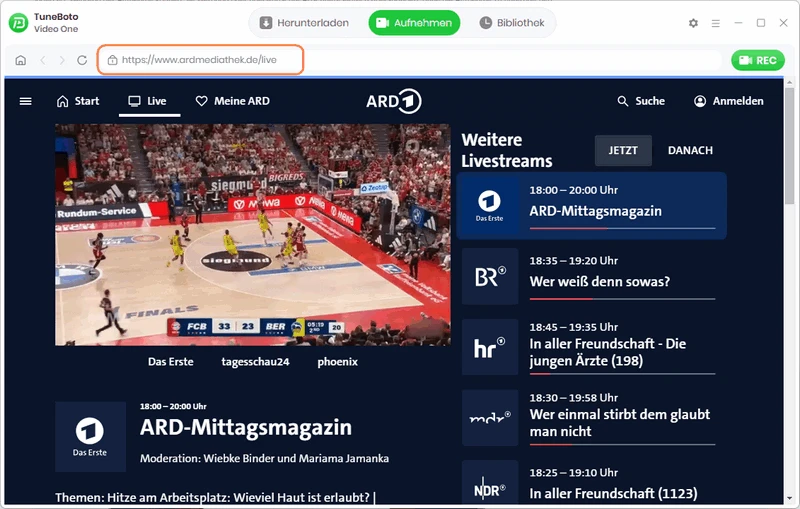Open In aller Freundschaft (1123) stream

click(x=613, y=493)
